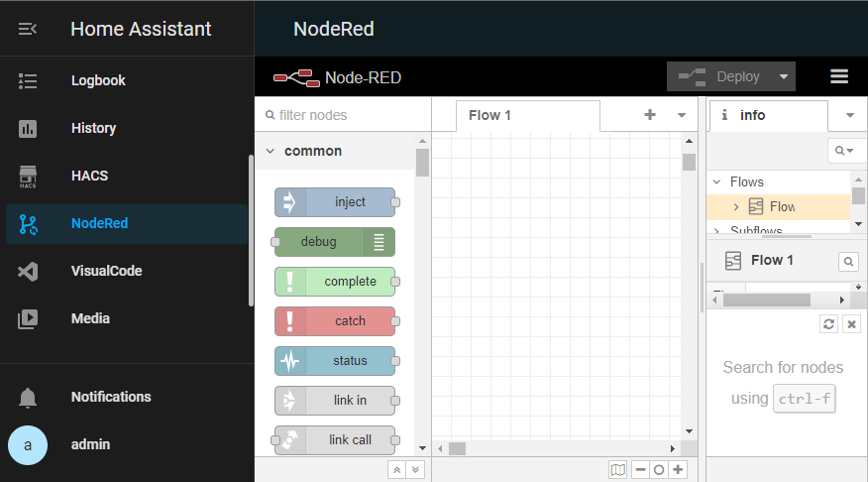Click the ctrl-f shortcut tip text

pyautogui.click(x=805, y=399)
